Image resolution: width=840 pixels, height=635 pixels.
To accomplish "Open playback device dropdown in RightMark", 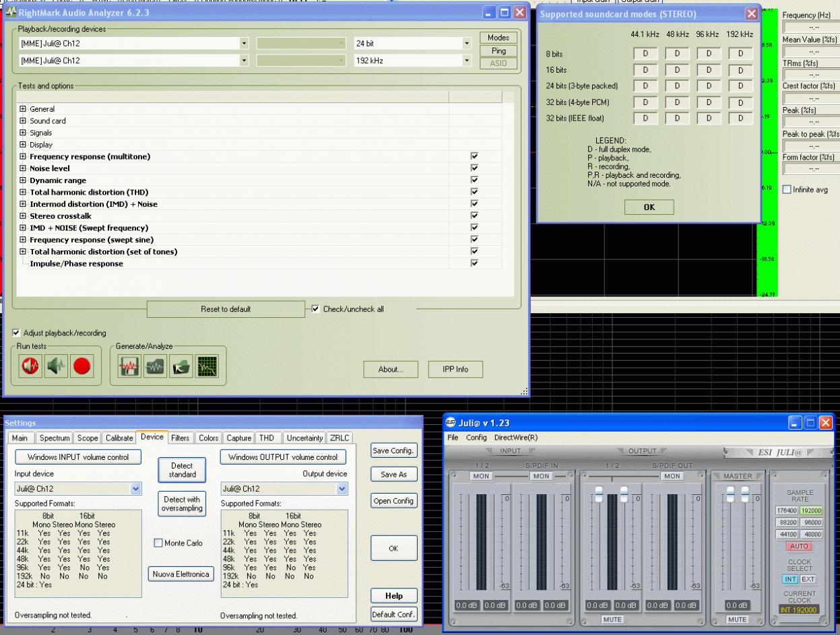I will pos(243,43).
